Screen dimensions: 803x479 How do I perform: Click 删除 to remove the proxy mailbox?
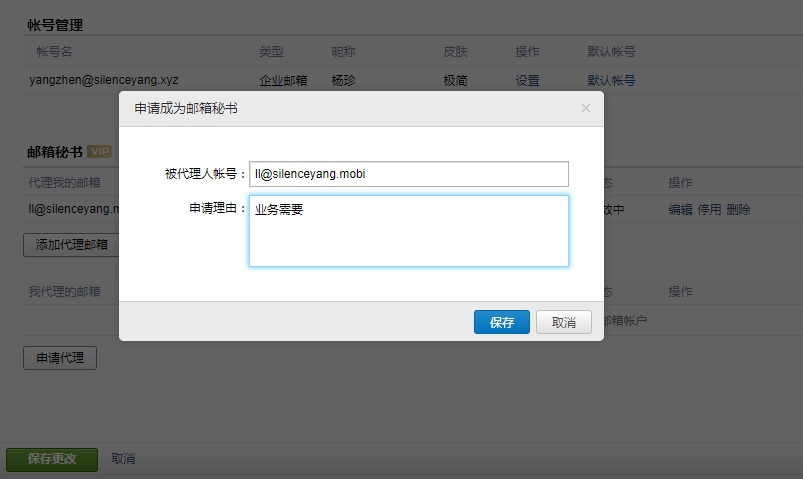coord(738,210)
